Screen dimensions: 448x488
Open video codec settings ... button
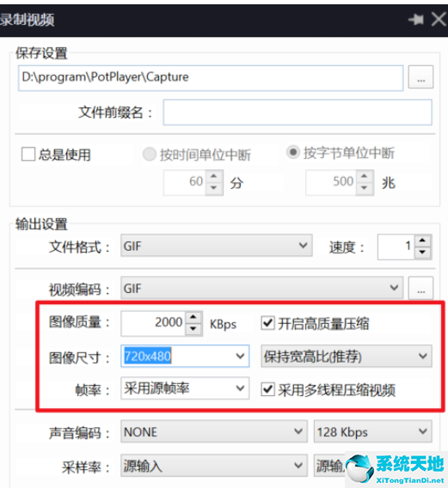point(420,288)
